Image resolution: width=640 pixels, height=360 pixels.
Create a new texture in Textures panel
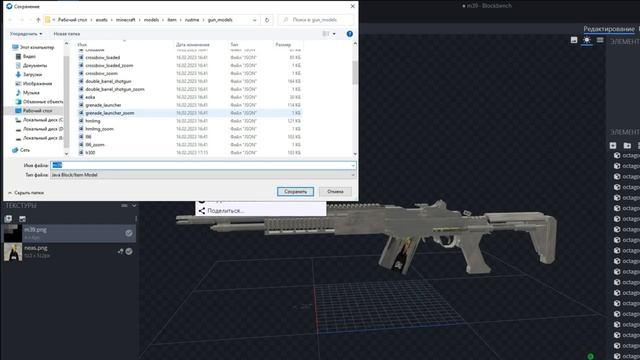[x=22, y=219]
